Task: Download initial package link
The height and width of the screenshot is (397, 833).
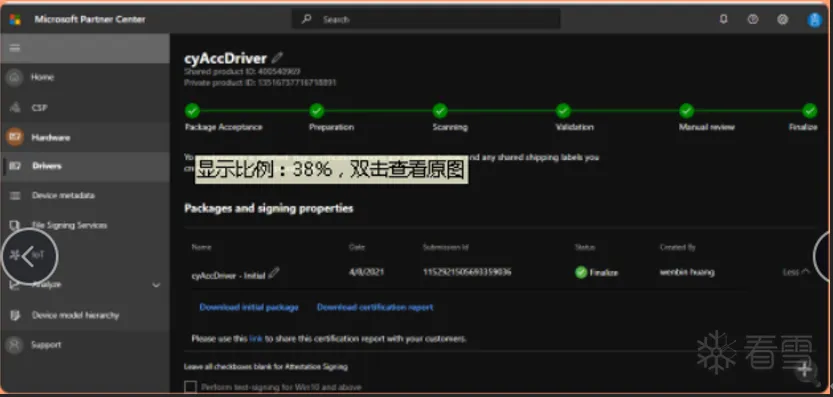Action: click(249, 307)
